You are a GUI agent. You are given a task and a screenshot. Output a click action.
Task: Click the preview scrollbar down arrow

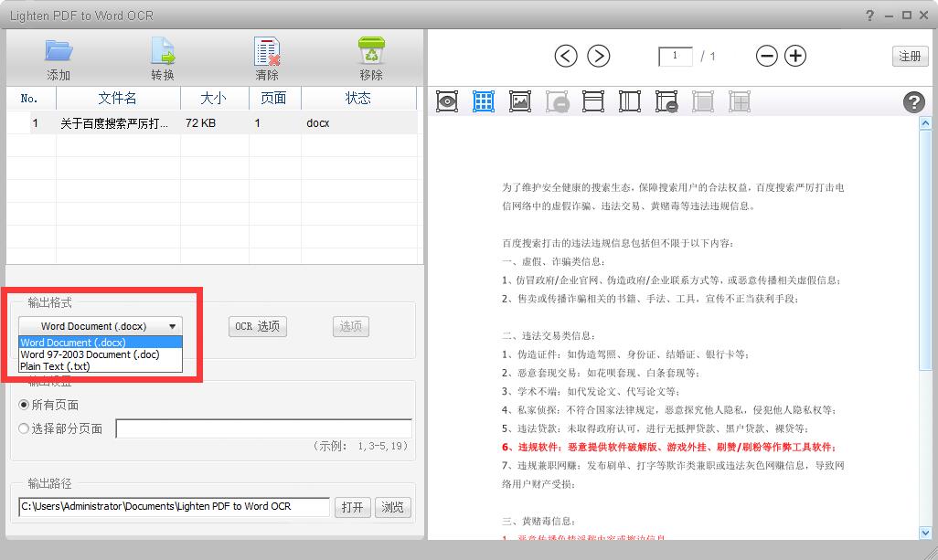[925, 533]
